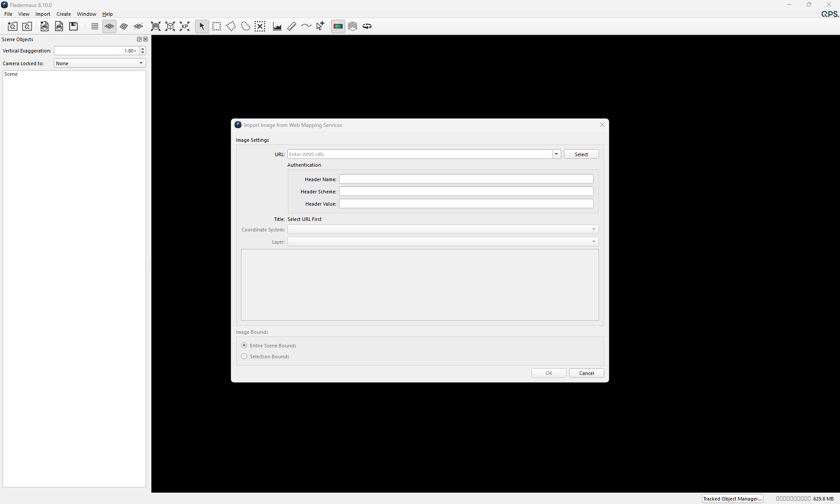Toggle the rainbow color map icon
Viewport: 840px width, 504px height.
click(x=338, y=26)
